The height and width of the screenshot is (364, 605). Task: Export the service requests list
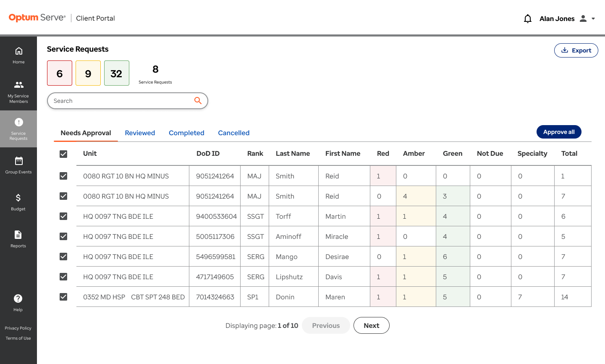click(x=576, y=50)
